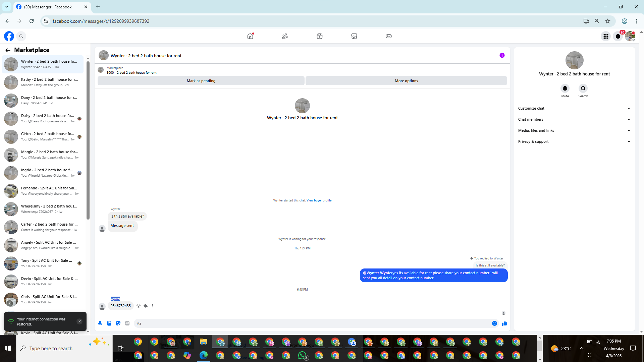Open the Facebook Home tab
Viewport: 644px width, 362px height.
(x=250, y=36)
